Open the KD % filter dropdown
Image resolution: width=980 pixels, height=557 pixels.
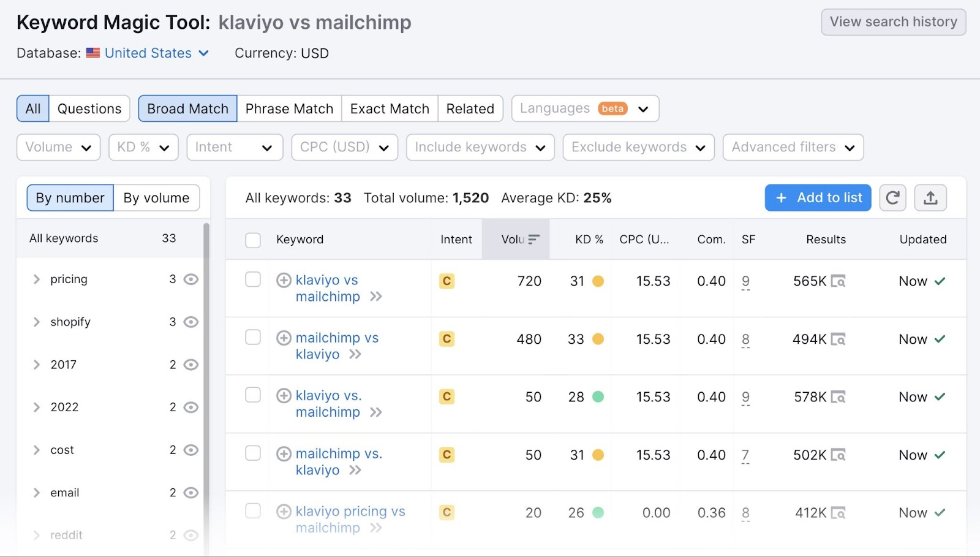pyautogui.click(x=143, y=147)
